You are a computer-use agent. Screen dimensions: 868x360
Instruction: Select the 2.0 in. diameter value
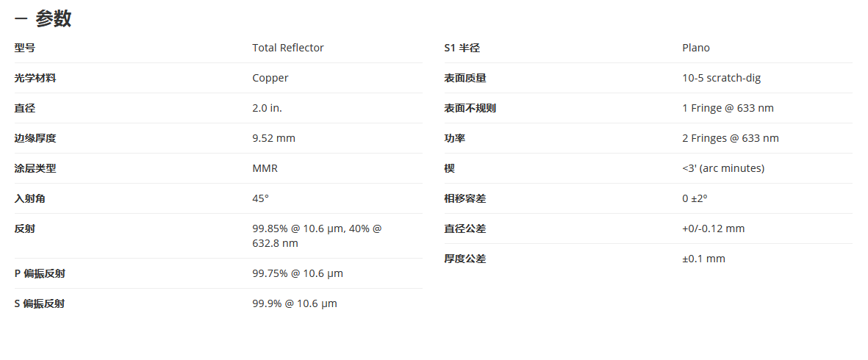point(268,109)
